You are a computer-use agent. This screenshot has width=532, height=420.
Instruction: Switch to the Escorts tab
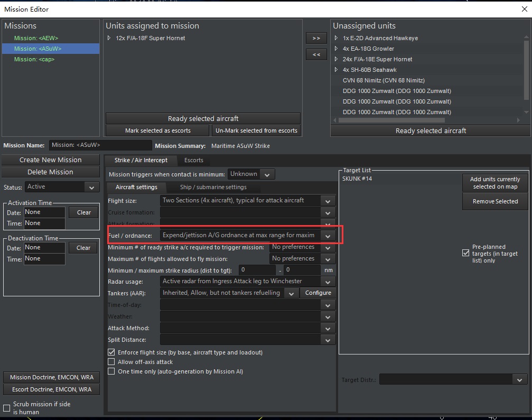pos(194,160)
